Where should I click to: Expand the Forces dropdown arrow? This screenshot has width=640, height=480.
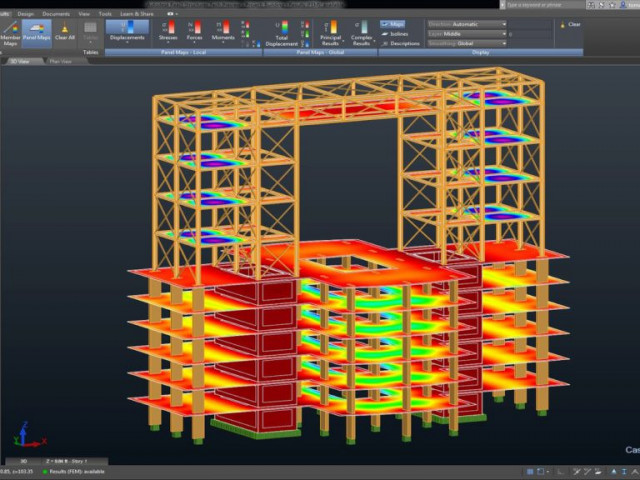(x=195, y=42)
